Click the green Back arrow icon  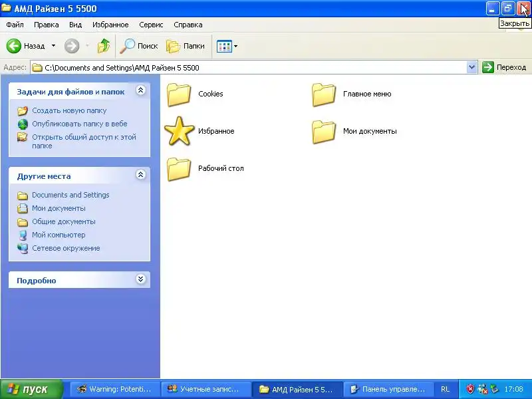(14, 46)
